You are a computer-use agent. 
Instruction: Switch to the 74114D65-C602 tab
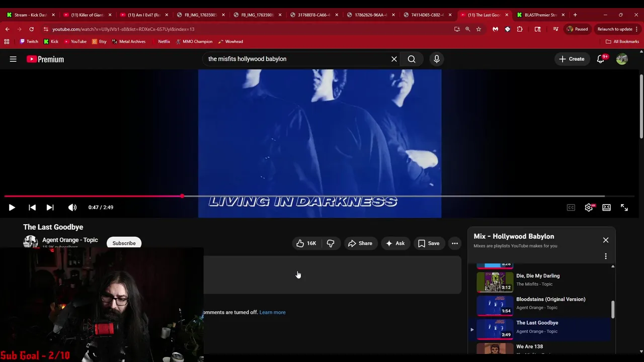coord(427,15)
